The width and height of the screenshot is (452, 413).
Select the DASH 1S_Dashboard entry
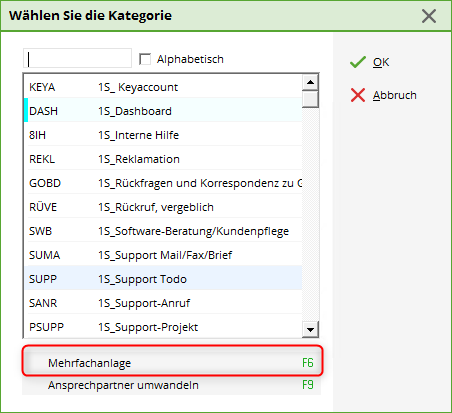(163, 111)
